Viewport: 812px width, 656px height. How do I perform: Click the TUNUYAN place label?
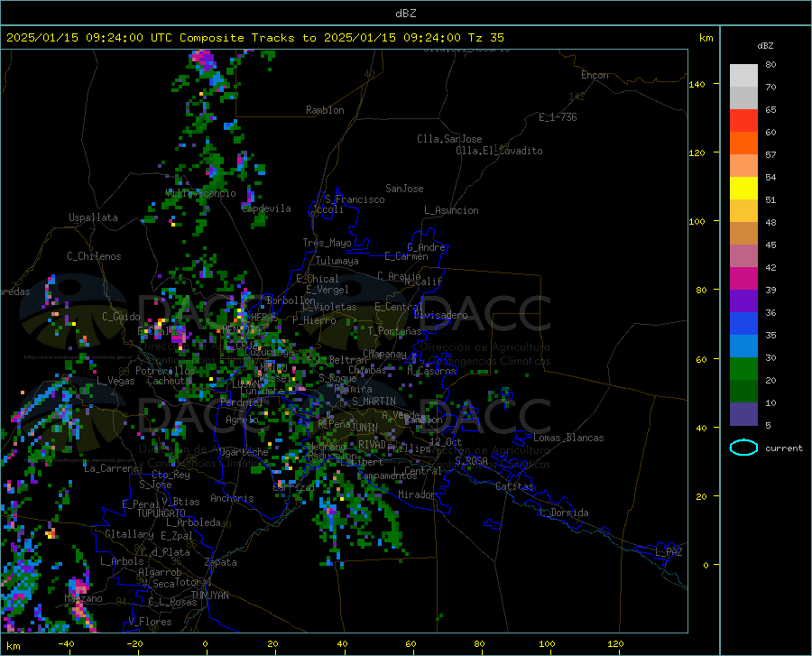(x=209, y=596)
